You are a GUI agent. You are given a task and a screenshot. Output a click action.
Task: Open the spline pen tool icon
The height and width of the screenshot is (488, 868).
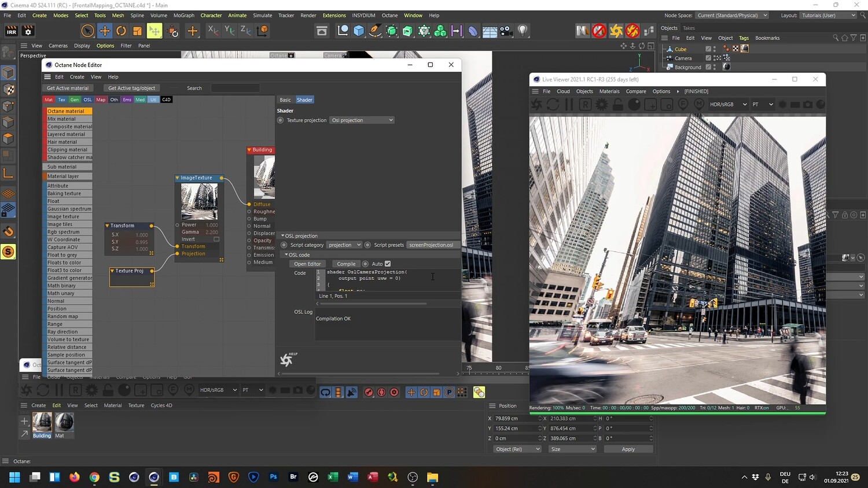click(375, 31)
